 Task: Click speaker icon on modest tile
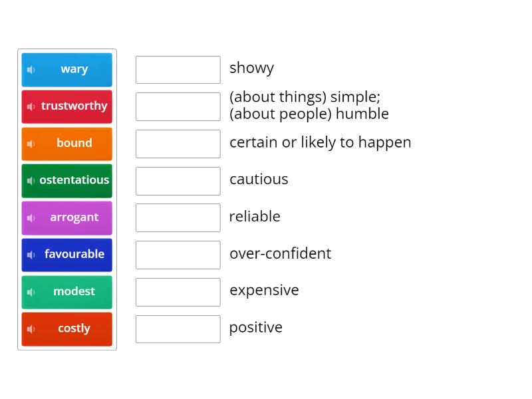tap(31, 292)
